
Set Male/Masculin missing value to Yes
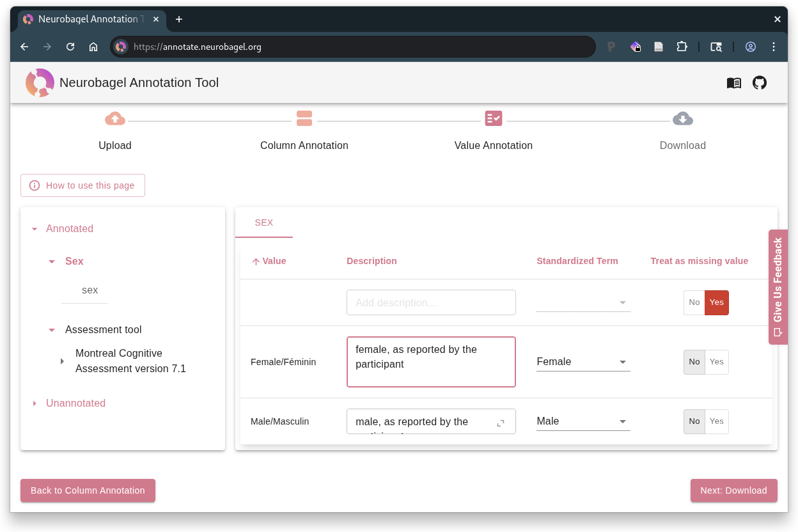tap(716, 421)
